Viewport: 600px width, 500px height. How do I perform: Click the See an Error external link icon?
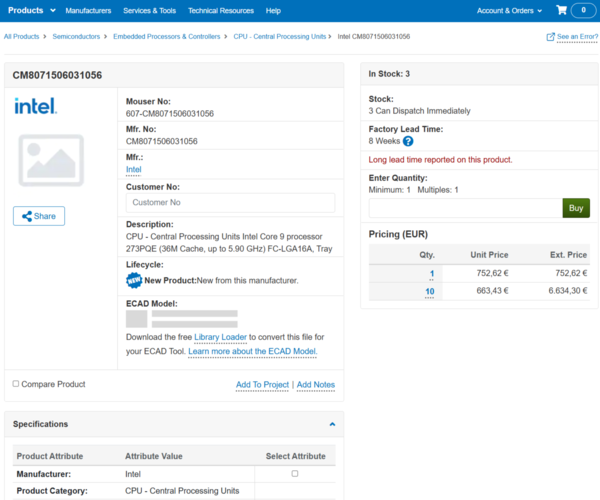coord(550,37)
